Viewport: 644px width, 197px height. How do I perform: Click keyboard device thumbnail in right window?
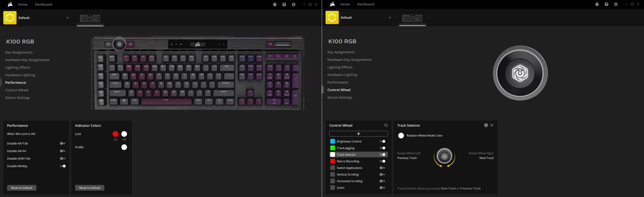pyautogui.click(x=412, y=18)
